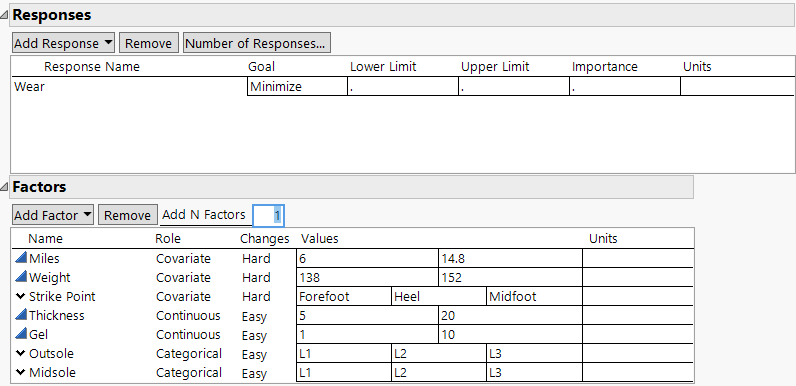Edit the Upper Limit cell for Wear

click(x=514, y=86)
